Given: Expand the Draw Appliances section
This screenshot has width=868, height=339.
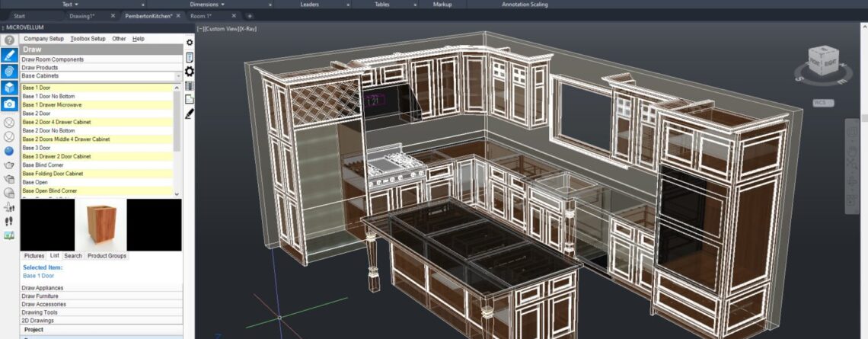Looking at the screenshot, I should (101, 288).
